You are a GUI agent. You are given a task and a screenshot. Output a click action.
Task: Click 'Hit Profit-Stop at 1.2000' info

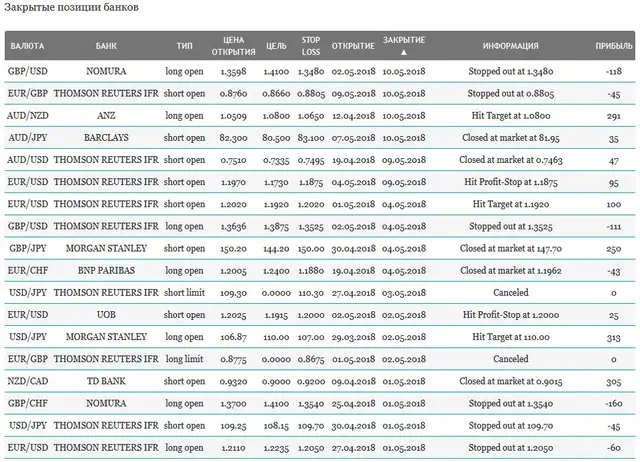point(511,314)
